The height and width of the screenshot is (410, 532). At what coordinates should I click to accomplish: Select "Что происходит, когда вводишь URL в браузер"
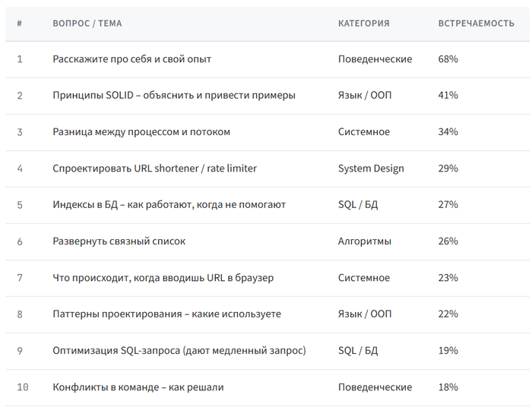point(163,278)
